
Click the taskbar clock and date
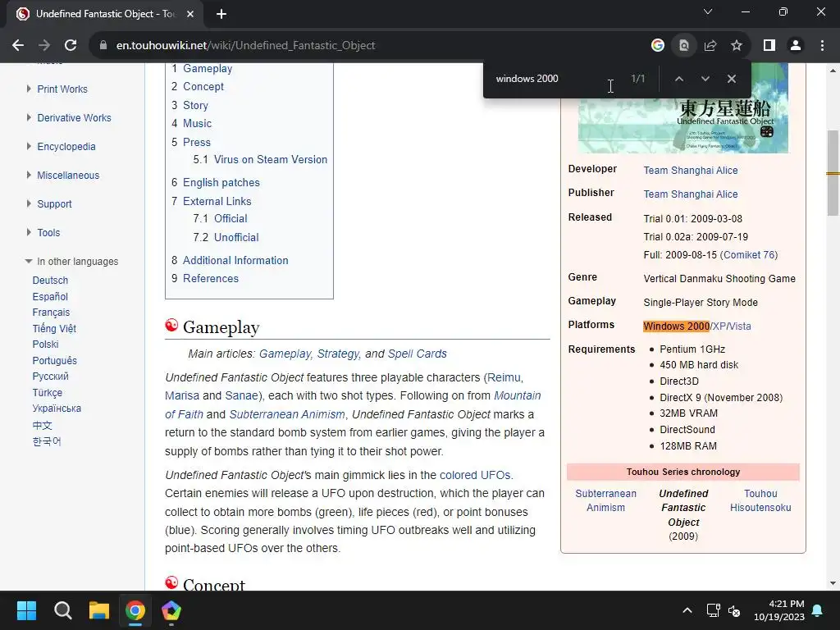pos(779,610)
